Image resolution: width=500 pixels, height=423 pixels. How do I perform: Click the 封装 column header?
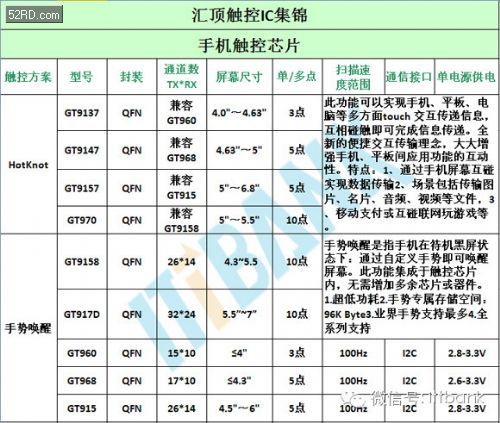click(x=132, y=77)
